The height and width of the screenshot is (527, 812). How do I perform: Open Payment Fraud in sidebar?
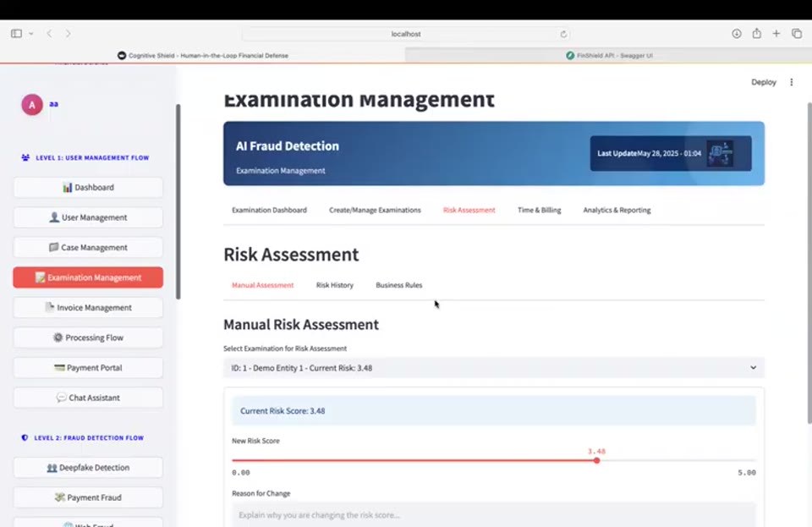(88, 497)
